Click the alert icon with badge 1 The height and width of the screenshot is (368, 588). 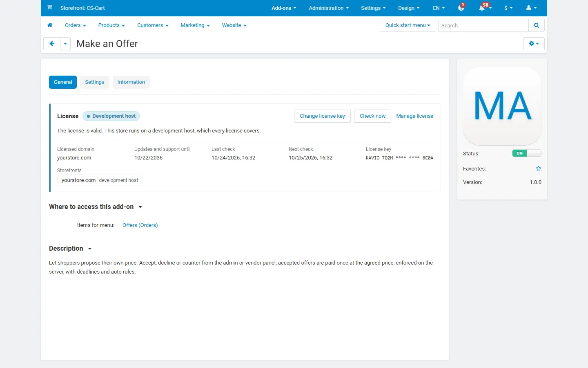click(461, 7)
